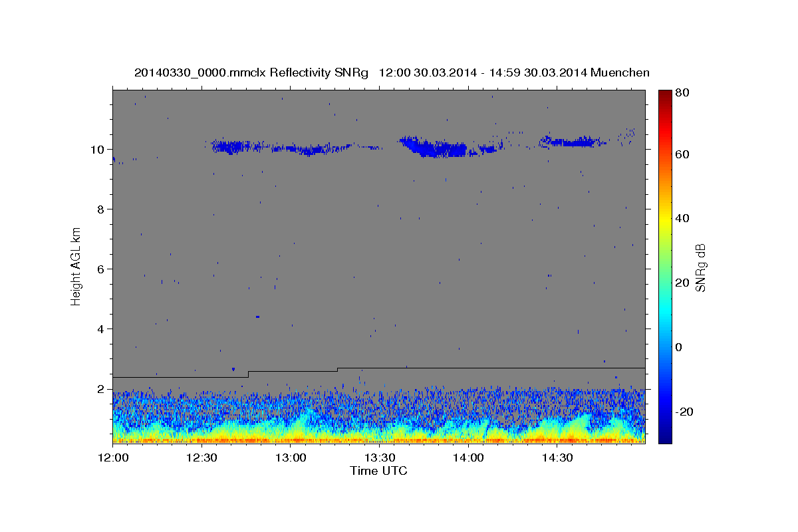Click the height tick label 8
This screenshot has width=798, height=532.
[100, 209]
